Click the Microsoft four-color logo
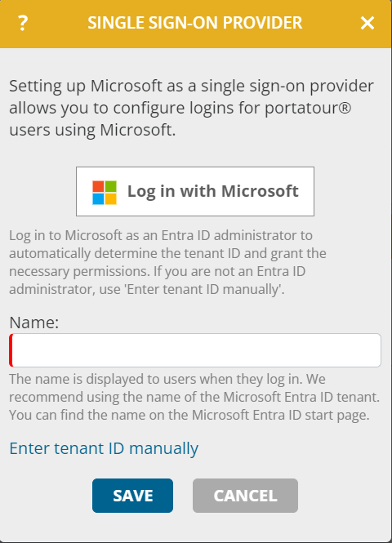Viewport: 392px width, 543px height. click(105, 193)
